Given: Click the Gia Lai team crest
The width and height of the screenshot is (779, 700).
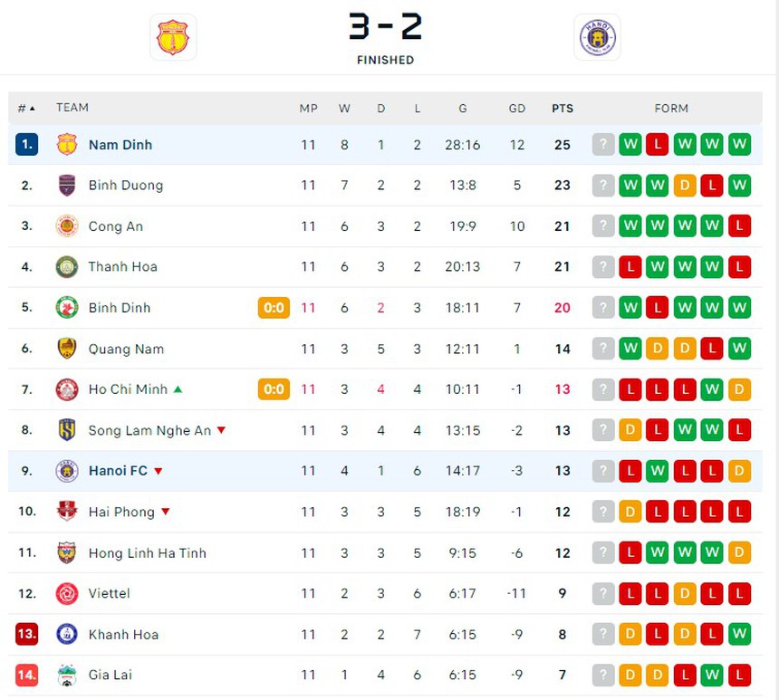Looking at the screenshot, I should [x=66, y=675].
